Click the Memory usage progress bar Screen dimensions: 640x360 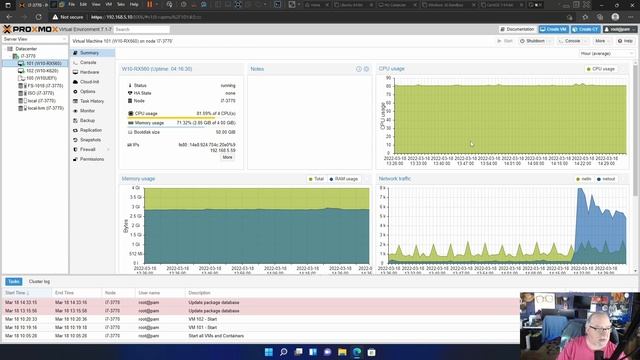coord(181,127)
